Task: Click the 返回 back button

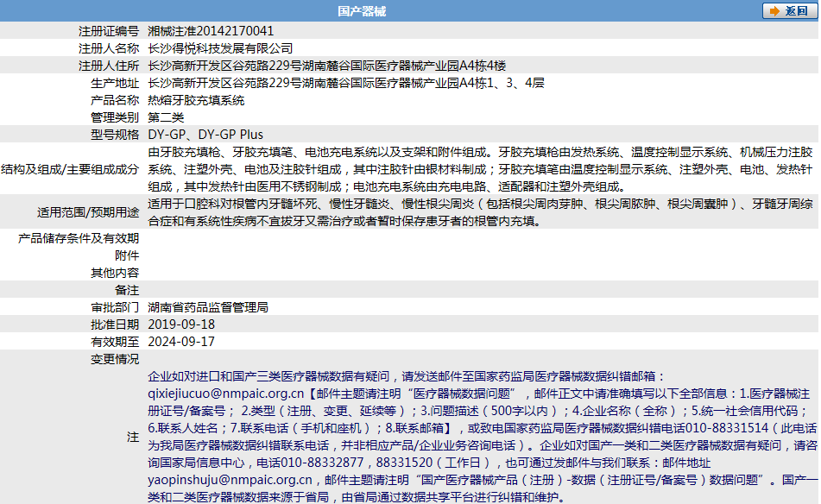Action: pyautogui.click(x=790, y=11)
